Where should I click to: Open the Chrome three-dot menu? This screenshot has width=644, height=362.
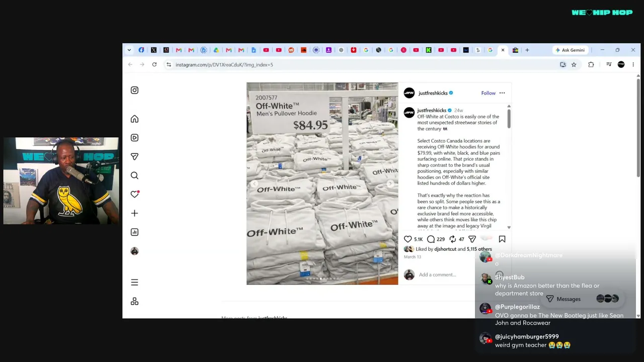click(x=633, y=64)
